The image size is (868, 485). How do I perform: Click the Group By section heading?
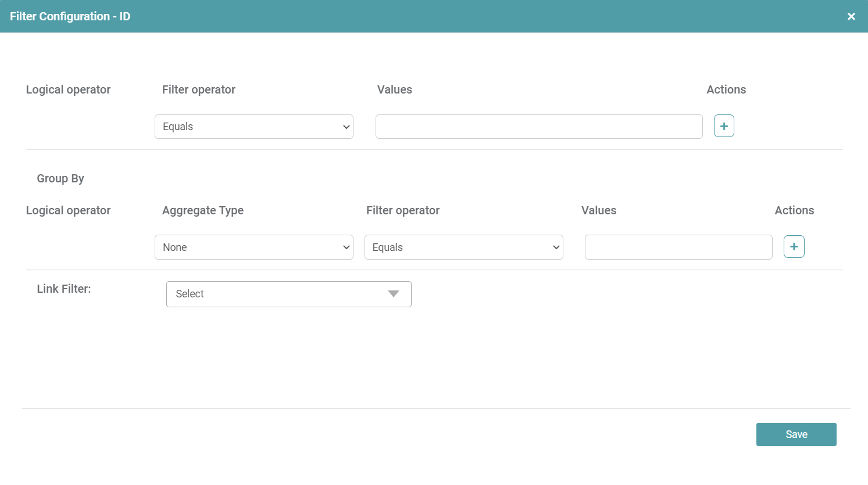[60, 178]
